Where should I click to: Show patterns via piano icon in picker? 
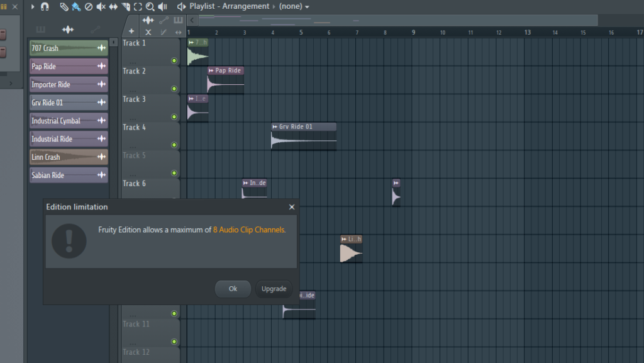click(41, 30)
